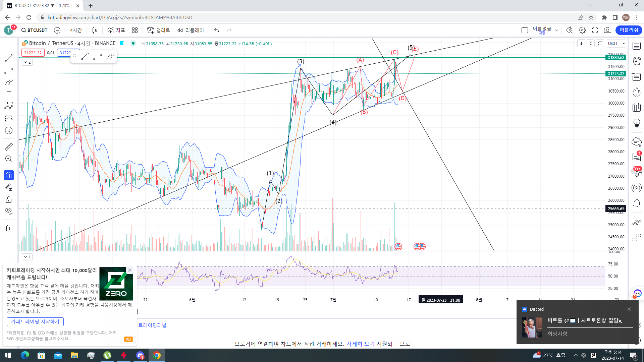Change the 4시간 interval

pyautogui.click(x=76, y=30)
